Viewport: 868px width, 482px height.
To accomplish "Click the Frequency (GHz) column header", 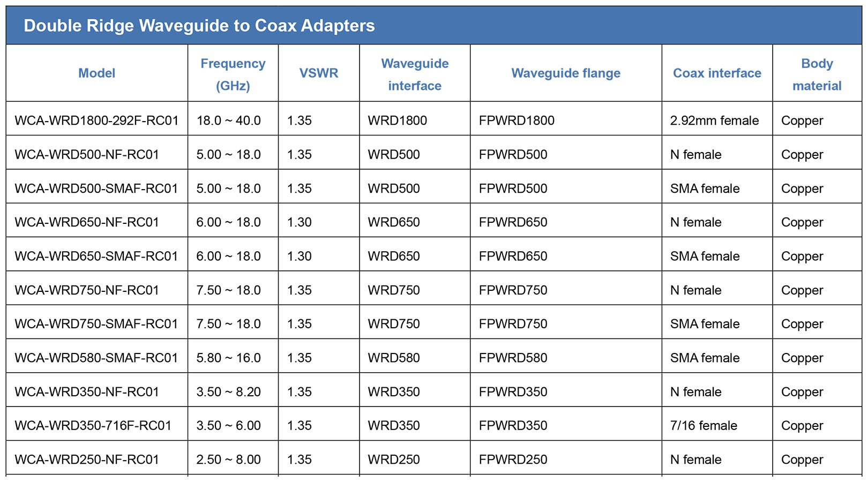I will (233, 74).
